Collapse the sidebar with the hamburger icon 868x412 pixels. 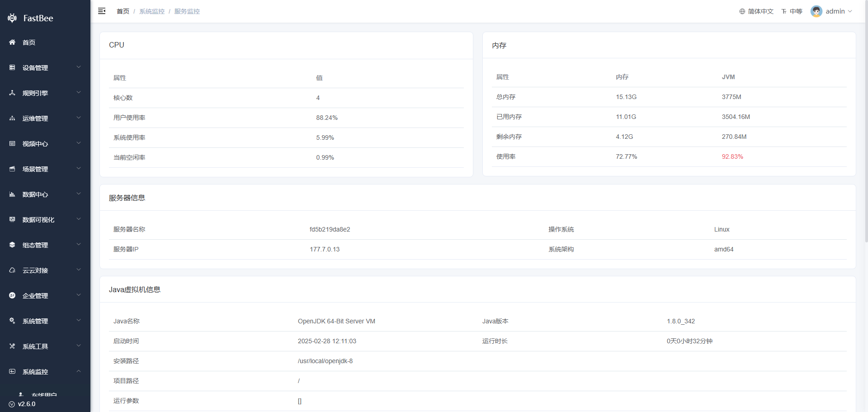[102, 11]
